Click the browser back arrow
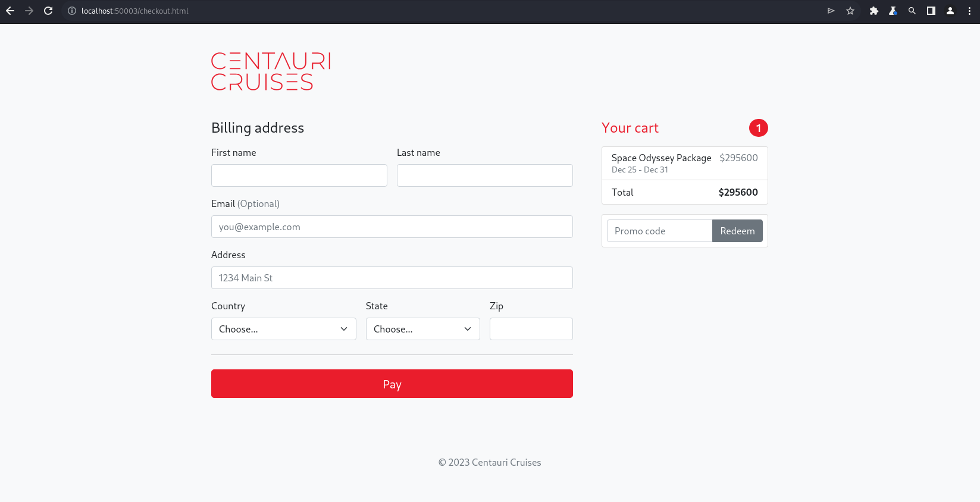The image size is (980, 502). point(10,11)
